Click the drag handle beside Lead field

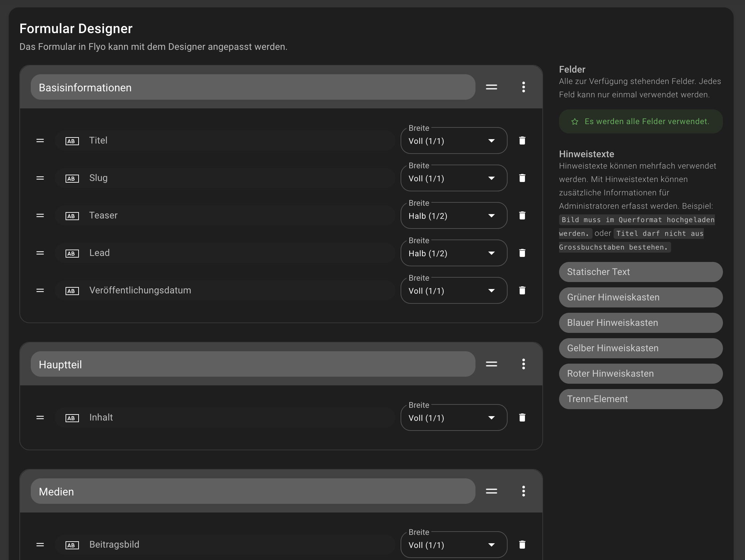pos(40,253)
